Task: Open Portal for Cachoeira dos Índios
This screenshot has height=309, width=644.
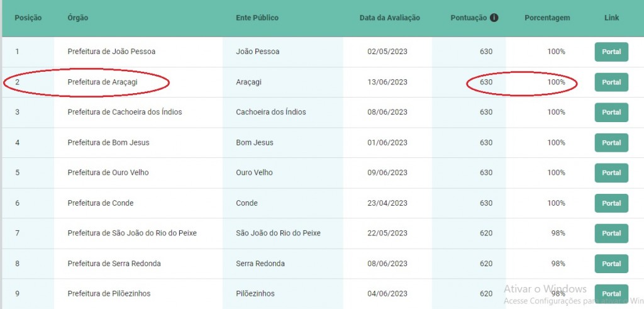Action: [x=611, y=112]
